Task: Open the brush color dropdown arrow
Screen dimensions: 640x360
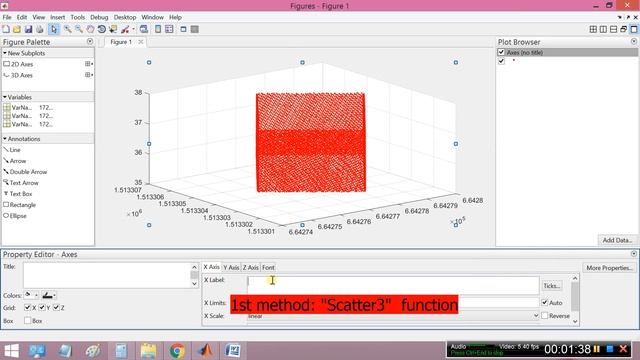Action: click(x=133, y=29)
